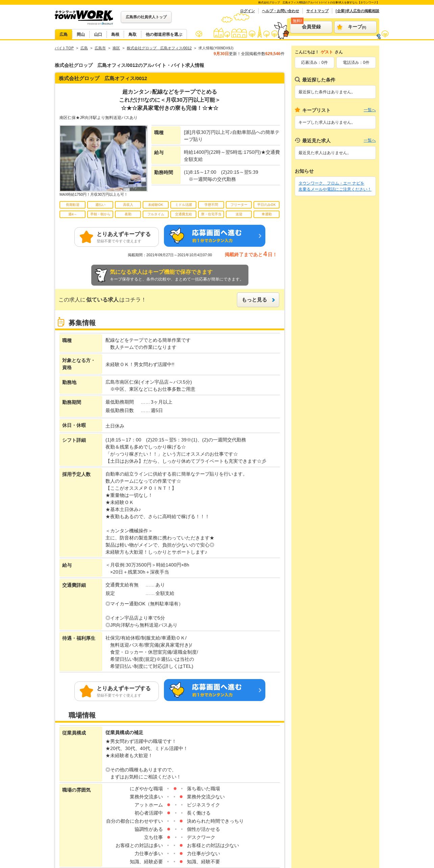Viewport: 434px width, 868px height.
Task: Open 一覧へ link for キープリスト
Action: coord(370,110)
